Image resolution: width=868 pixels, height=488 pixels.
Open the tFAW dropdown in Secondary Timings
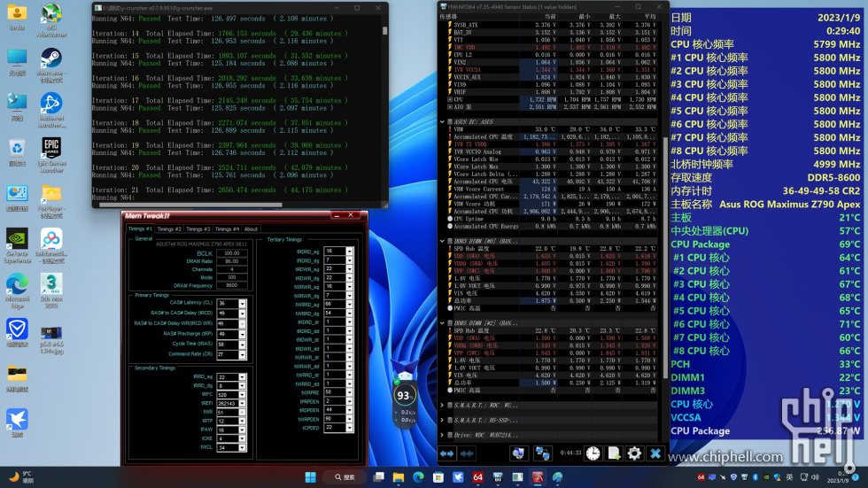(x=242, y=430)
